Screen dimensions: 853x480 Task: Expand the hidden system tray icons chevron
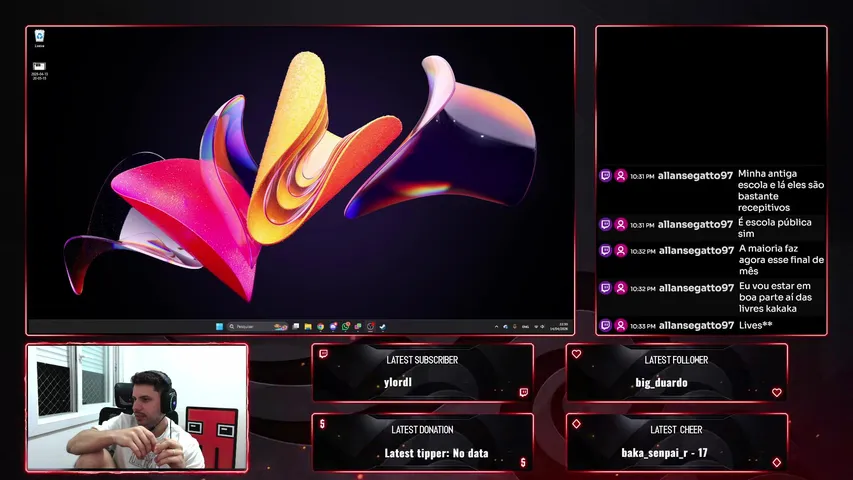click(x=496, y=327)
